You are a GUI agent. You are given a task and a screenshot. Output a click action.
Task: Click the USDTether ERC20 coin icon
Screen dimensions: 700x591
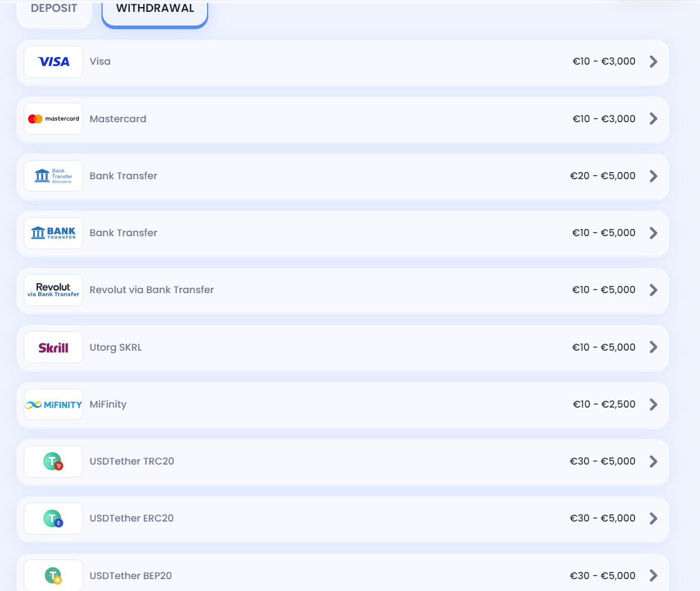(x=53, y=519)
